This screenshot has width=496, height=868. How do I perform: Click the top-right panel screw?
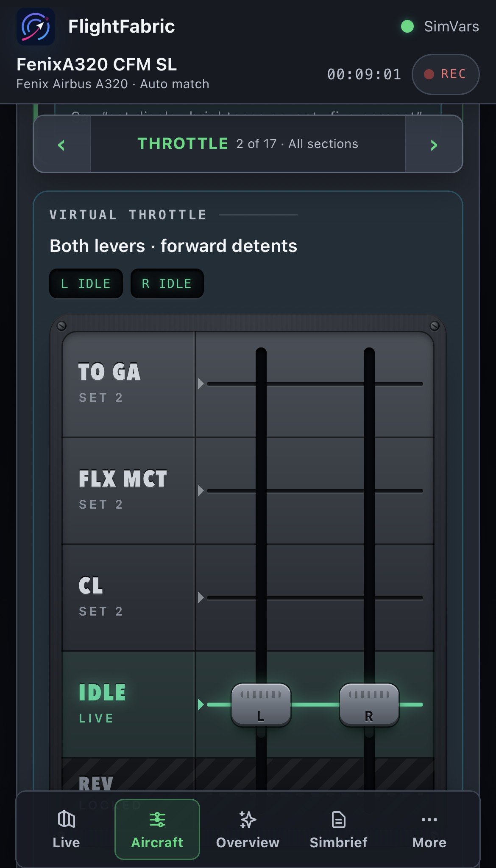[x=435, y=326]
